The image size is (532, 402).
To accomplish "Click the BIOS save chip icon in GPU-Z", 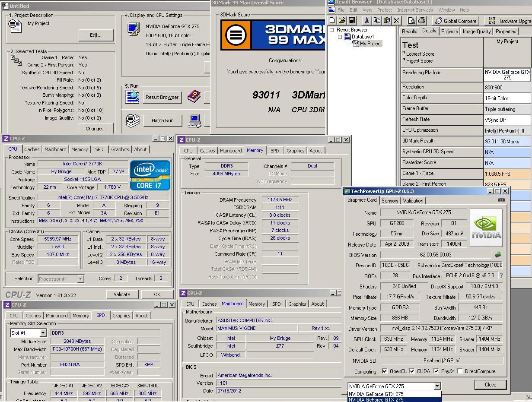I will pos(498,255).
